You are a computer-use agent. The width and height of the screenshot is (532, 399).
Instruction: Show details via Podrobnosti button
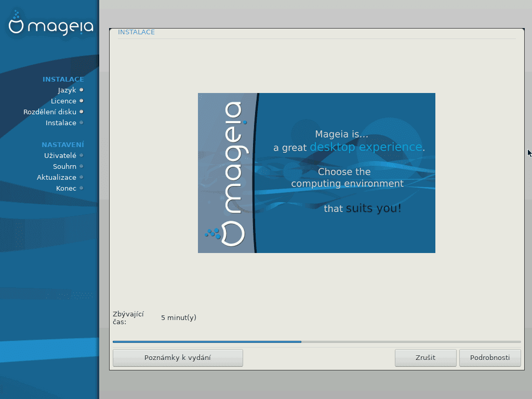point(490,357)
